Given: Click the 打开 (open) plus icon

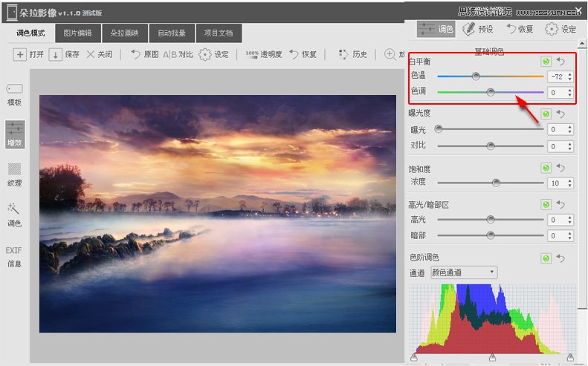Looking at the screenshot, I should (x=19, y=55).
